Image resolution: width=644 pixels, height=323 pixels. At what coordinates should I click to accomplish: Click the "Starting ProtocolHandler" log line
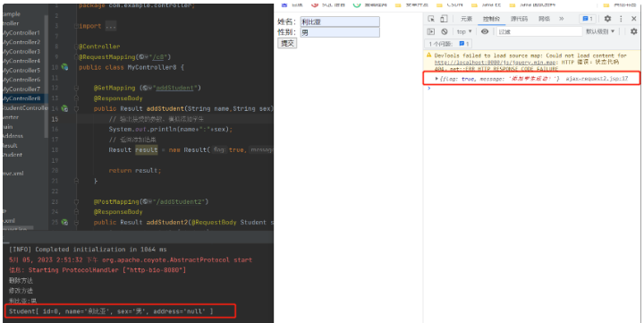97,270
